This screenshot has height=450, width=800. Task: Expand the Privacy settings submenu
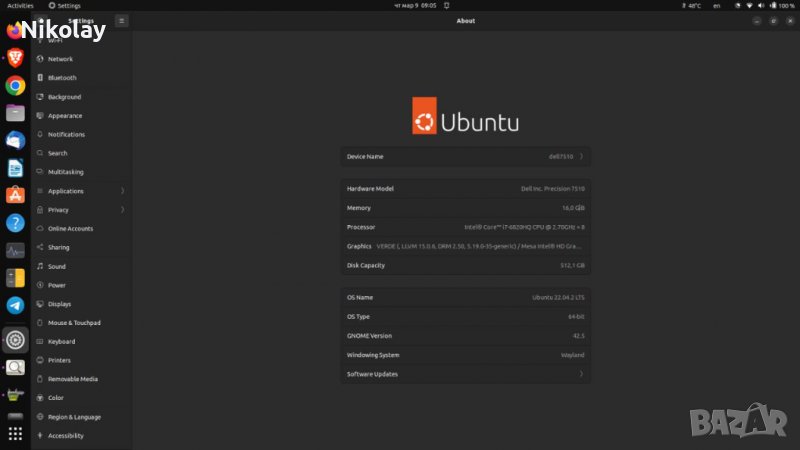(80, 210)
